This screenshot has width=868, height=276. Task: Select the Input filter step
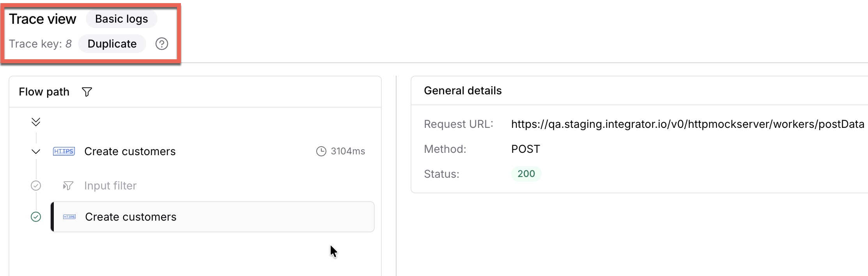tap(110, 186)
